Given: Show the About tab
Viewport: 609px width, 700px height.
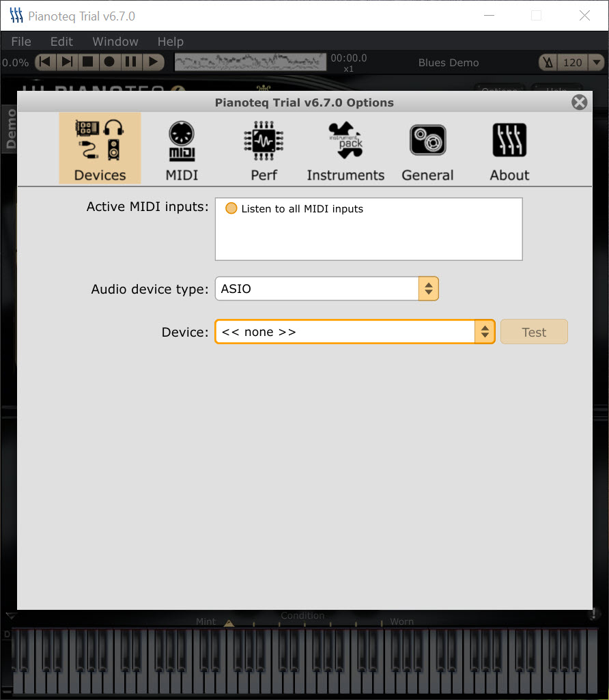Looking at the screenshot, I should 509,151.
